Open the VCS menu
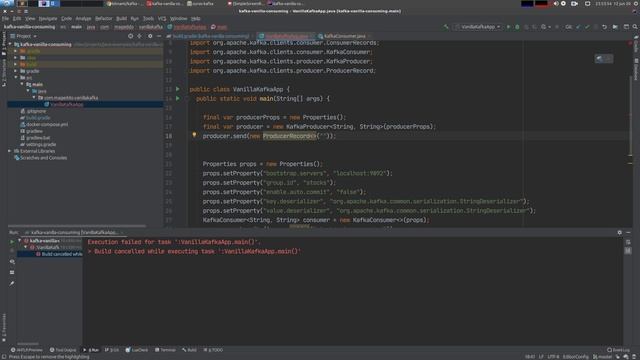This screenshot has height=360, width=640. 162,18
